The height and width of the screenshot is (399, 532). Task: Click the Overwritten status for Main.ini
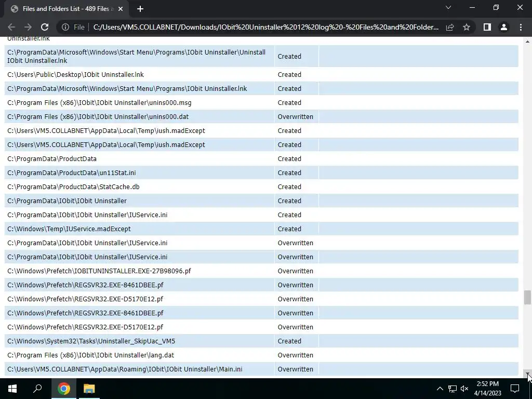click(x=296, y=369)
